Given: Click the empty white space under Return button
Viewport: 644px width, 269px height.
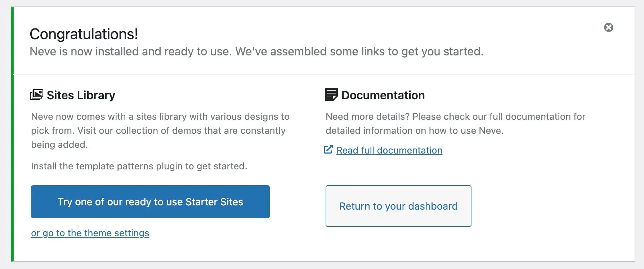Looking at the screenshot, I should click(398, 245).
